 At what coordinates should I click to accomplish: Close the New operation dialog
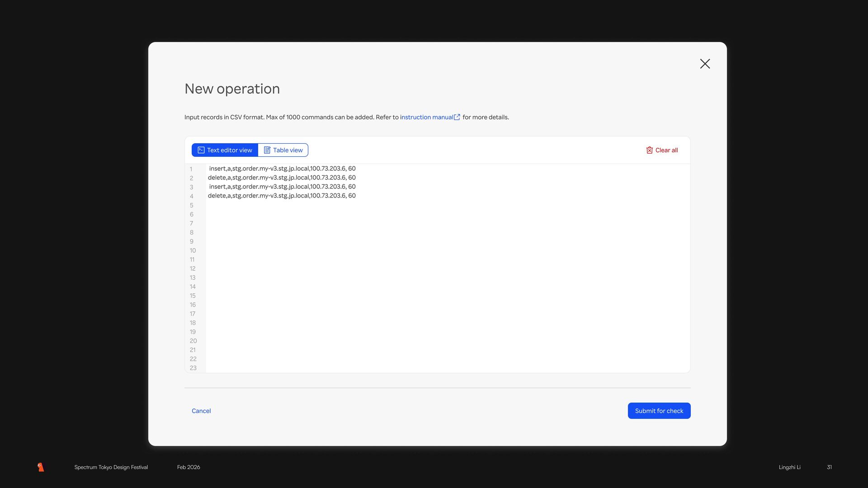(705, 64)
